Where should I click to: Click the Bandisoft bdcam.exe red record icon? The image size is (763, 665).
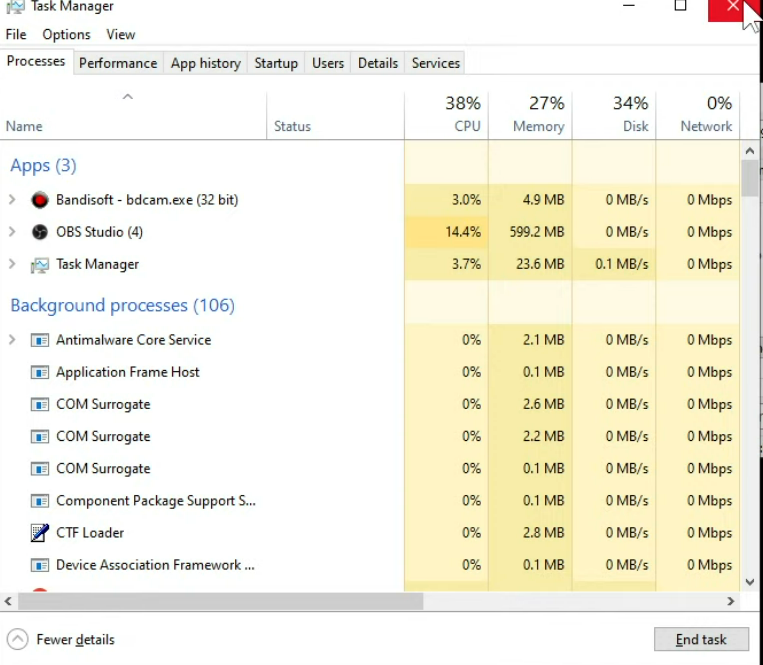(40, 200)
